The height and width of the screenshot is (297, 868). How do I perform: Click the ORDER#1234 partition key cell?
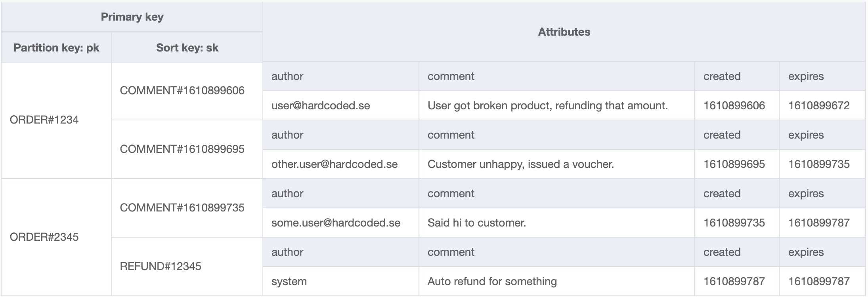tap(56, 120)
